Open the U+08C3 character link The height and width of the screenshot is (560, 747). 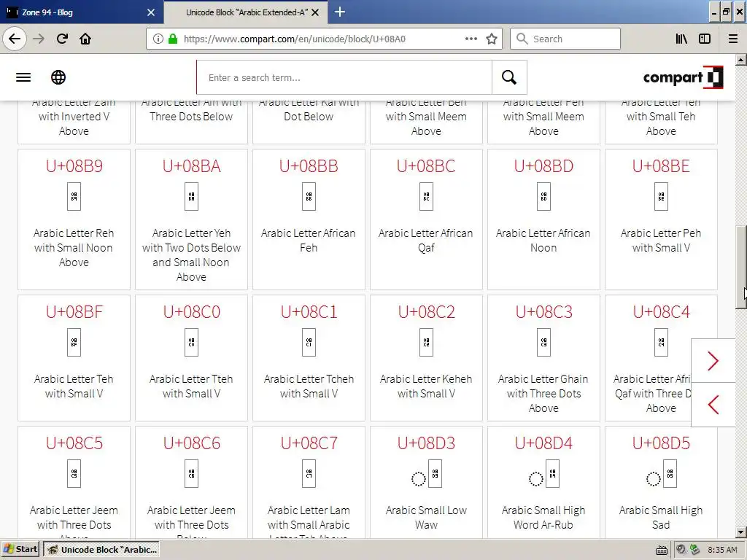(x=543, y=312)
